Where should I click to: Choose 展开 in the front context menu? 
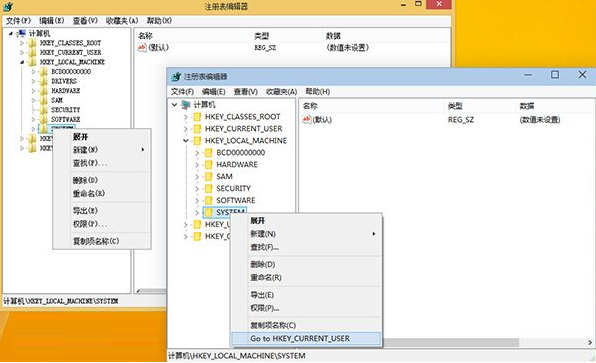click(x=306, y=221)
